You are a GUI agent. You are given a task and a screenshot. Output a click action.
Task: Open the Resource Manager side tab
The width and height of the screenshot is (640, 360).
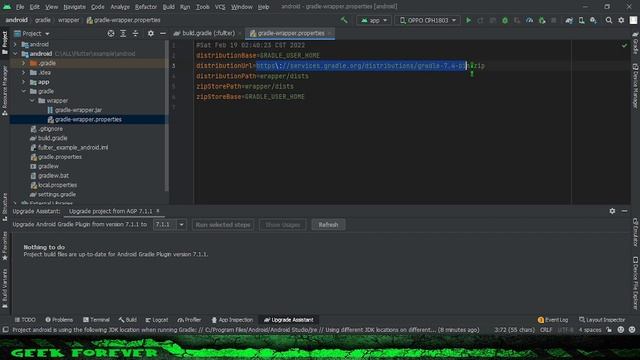pos(4,90)
